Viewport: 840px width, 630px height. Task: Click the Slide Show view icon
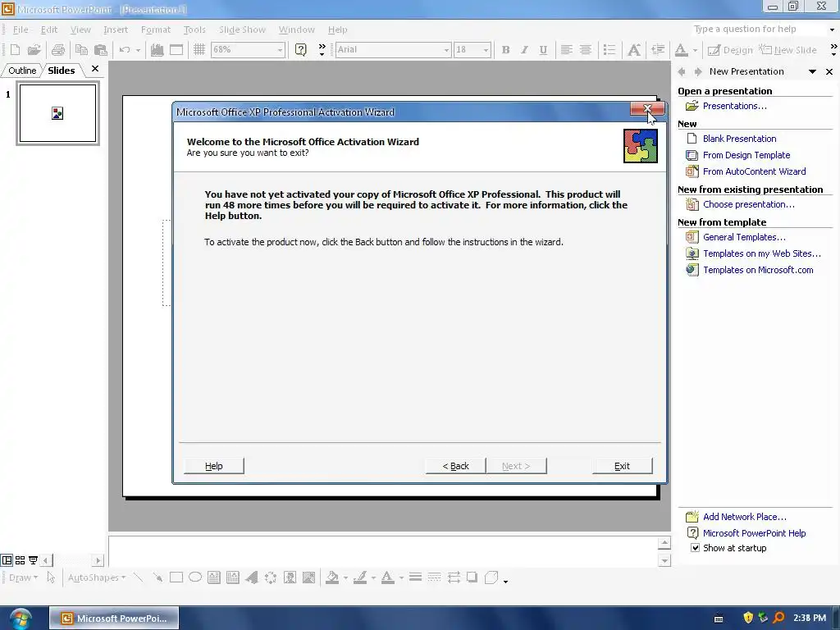tap(33, 560)
